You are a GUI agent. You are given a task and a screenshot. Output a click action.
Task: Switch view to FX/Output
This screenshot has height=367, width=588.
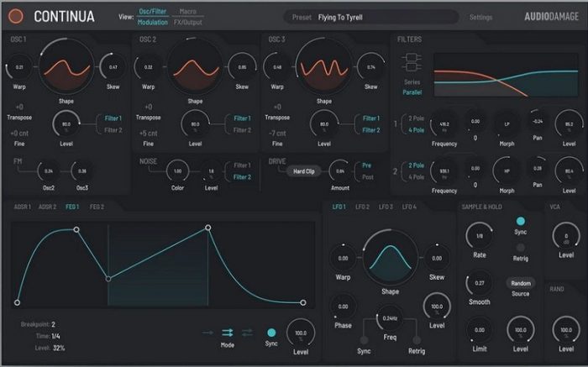[188, 23]
